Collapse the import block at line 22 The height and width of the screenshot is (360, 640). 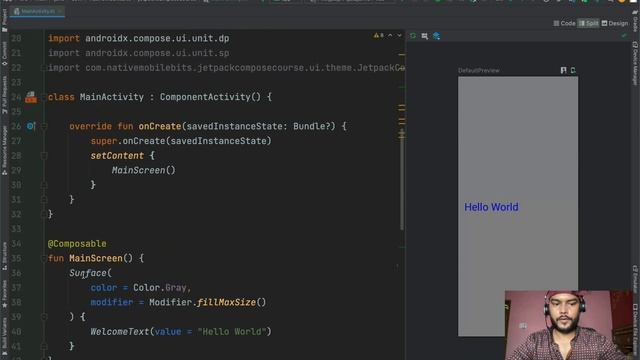click(x=44, y=68)
